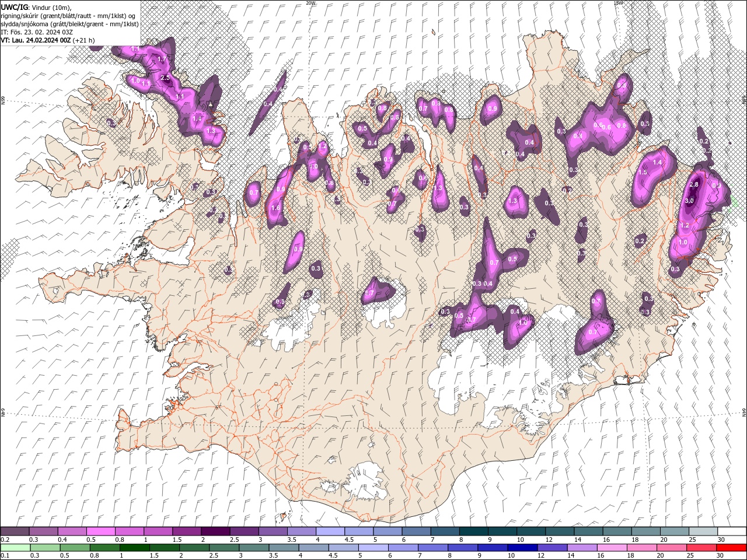
Task: Select the bright pink 0.5 snowfall legend swatch
Action: [x=101, y=532]
